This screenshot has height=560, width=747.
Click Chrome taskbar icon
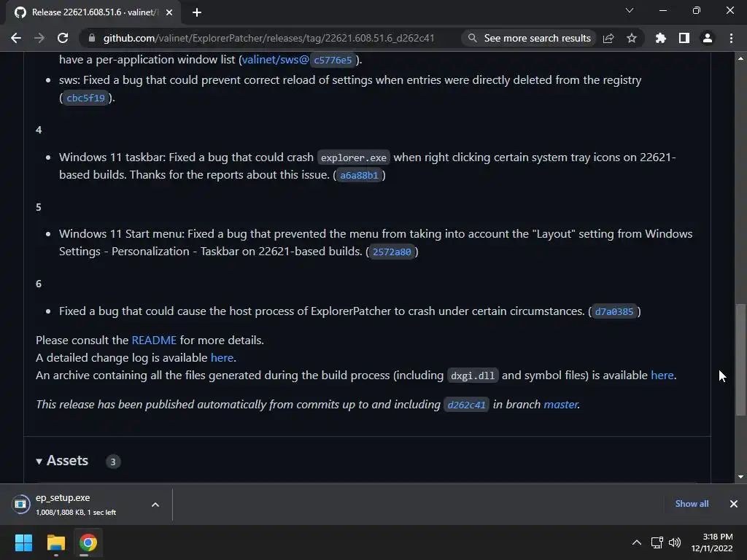coord(88,542)
